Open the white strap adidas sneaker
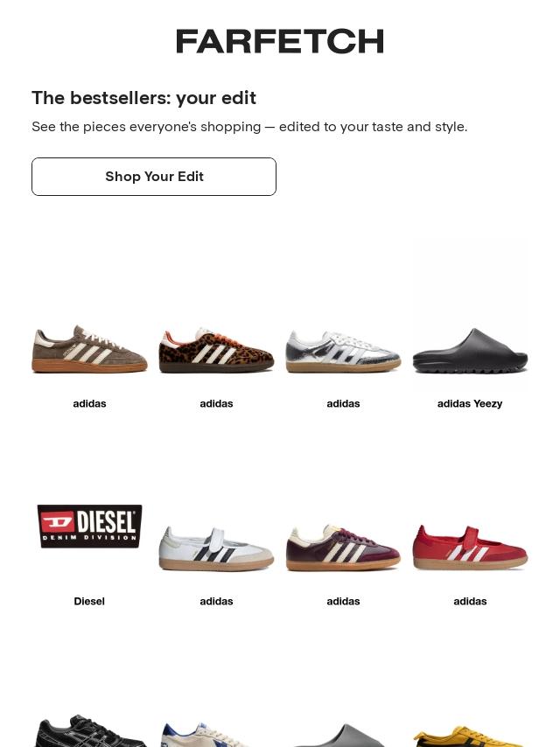The height and width of the screenshot is (747, 560). click(x=216, y=548)
